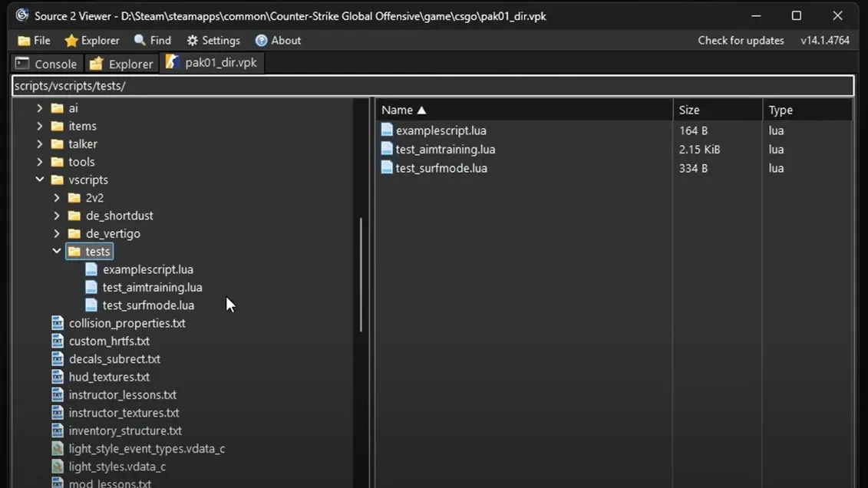Collapse the tests folder
This screenshot has height=488, width=868.
point(57,251)
